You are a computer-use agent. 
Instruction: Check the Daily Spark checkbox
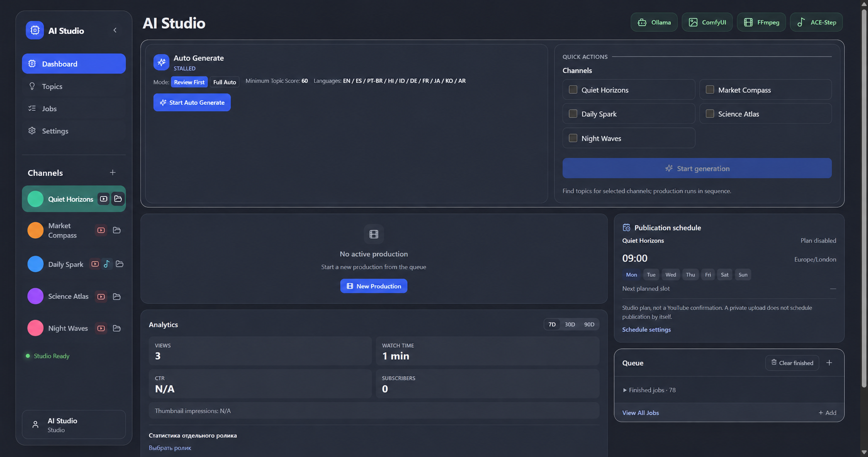[x=573, y=113]
